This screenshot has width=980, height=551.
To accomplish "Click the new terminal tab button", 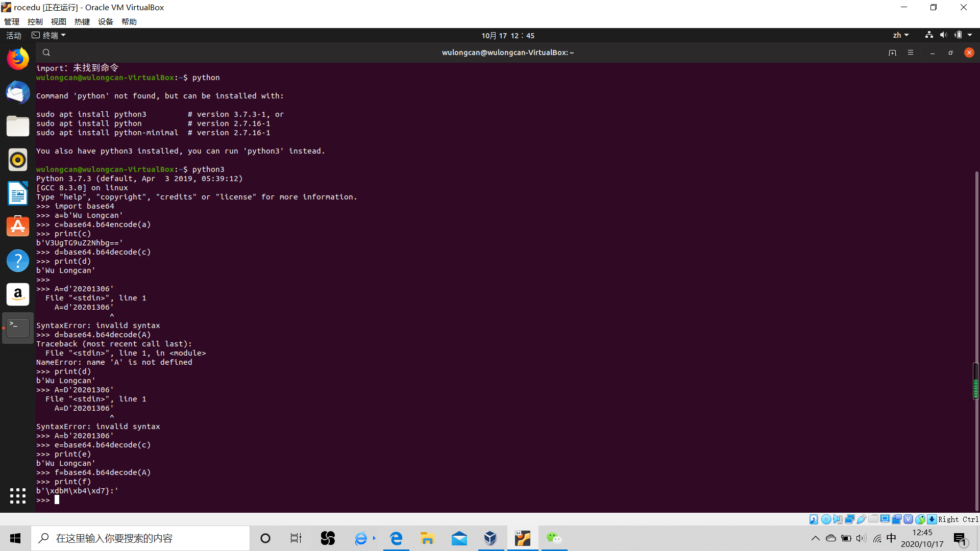I will pyautogui.click(x=892, y=53).
